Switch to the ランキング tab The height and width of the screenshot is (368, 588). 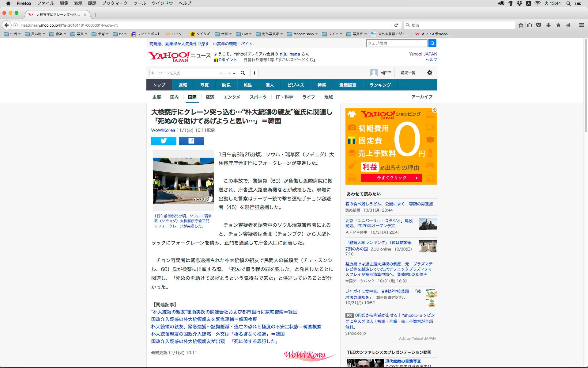380,85
